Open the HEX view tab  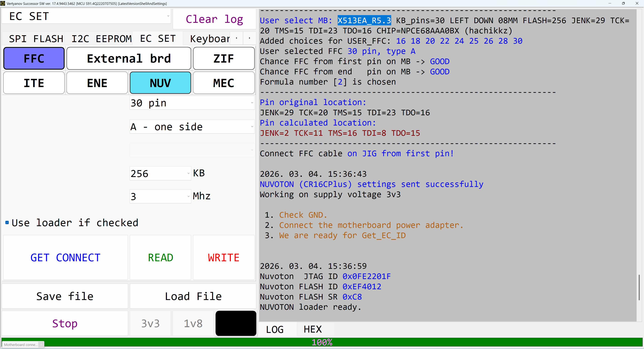(x=313, y=329)
